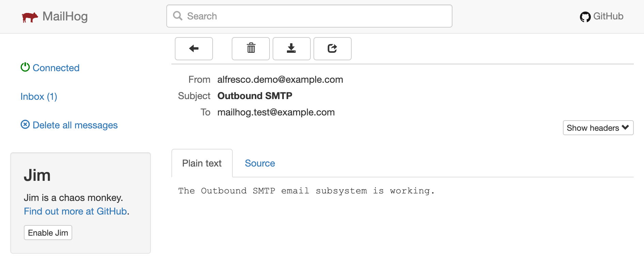The height and width of the screenshot is (268, 644).
Task: Switch to the Source tab
Action: point(260,163)
